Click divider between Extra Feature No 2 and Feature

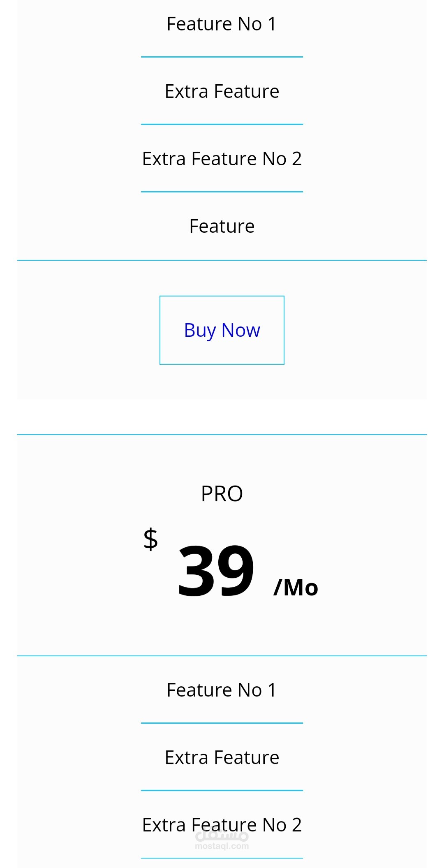coord(222,192)
